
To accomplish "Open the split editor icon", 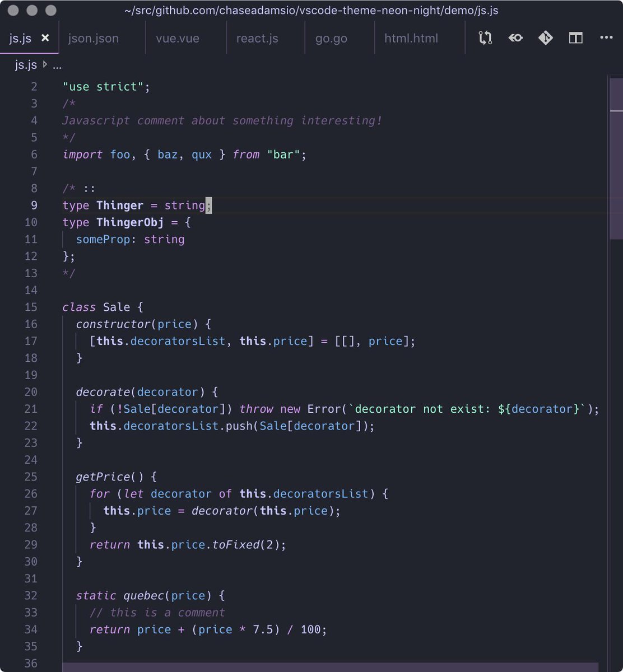I will [575, 38].
